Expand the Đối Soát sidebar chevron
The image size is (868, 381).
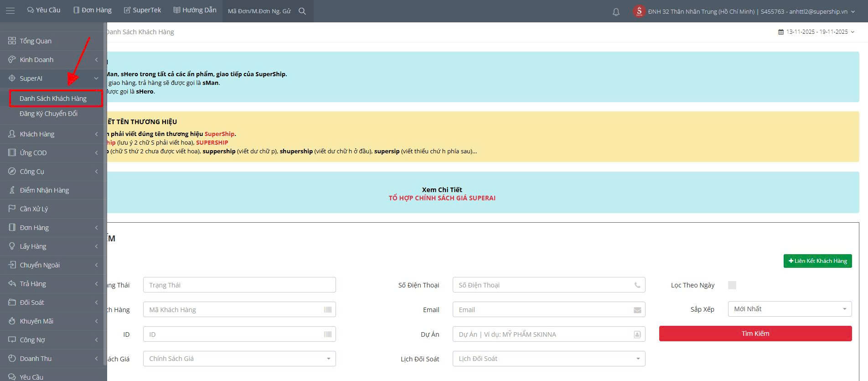coord(97,303)
